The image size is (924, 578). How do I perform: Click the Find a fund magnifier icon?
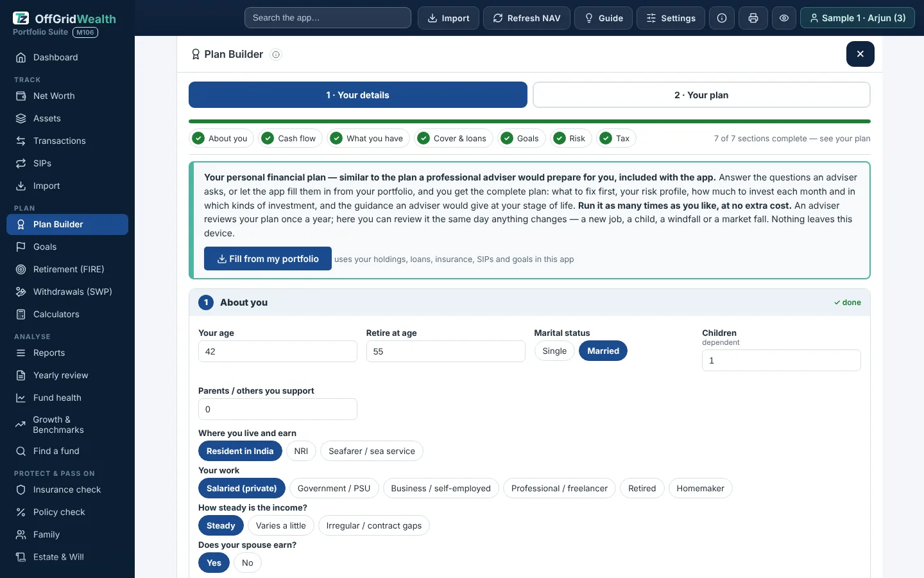tap(21, 451)
